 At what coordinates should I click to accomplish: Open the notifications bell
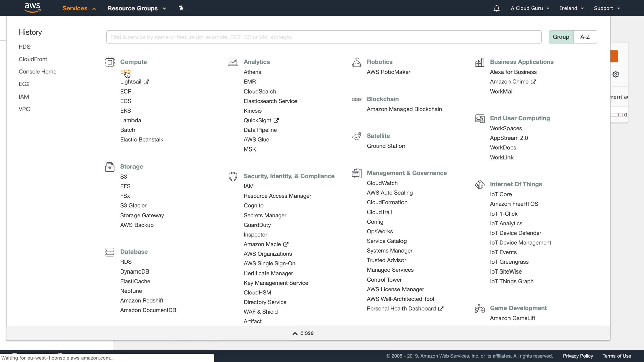(496, 8)
